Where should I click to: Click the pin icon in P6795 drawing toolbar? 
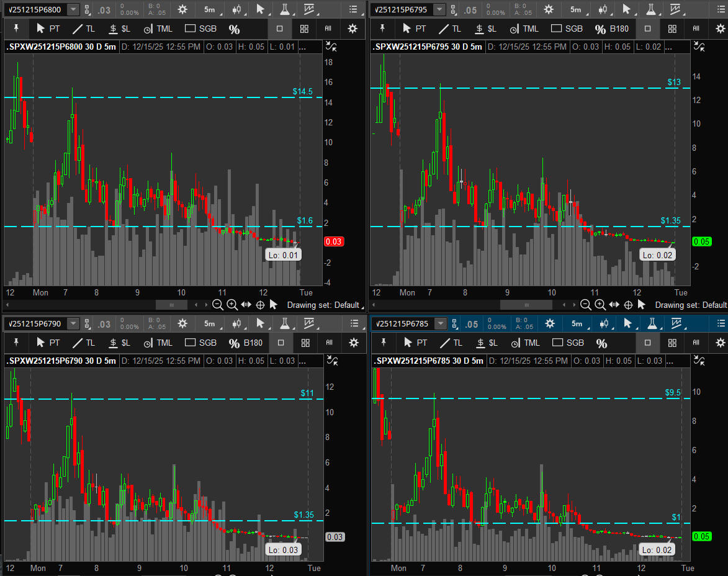(383, 29)
